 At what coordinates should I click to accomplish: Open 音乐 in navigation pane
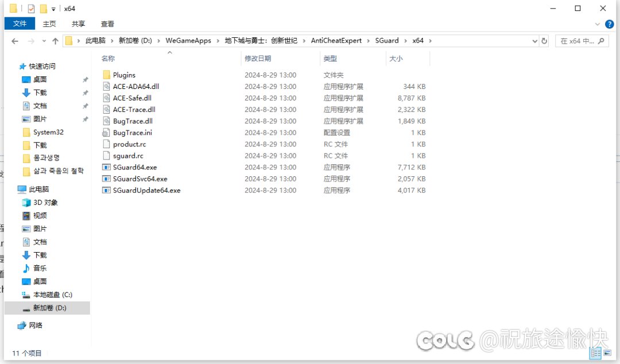pyautogui.click(x=35, y=268)
